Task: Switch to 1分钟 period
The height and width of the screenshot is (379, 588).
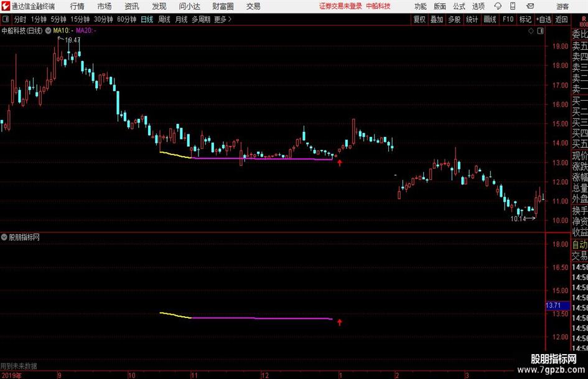Action: (39, 19)
